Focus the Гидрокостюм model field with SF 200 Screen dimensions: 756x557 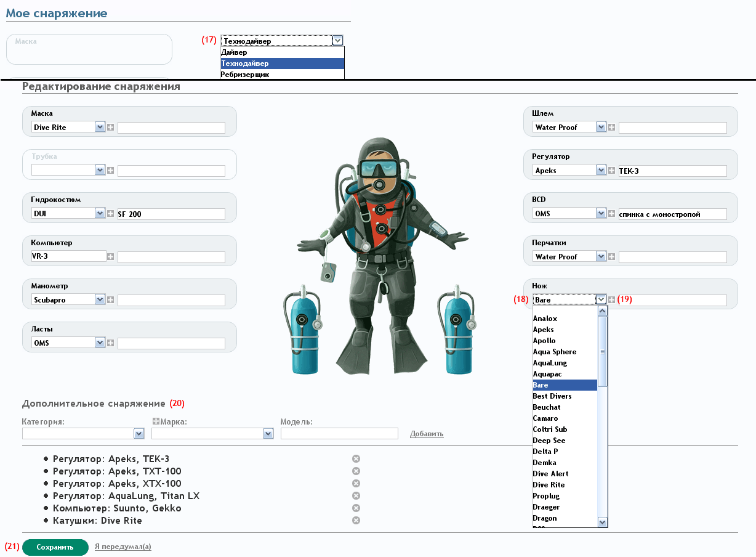tap(171, 214)
